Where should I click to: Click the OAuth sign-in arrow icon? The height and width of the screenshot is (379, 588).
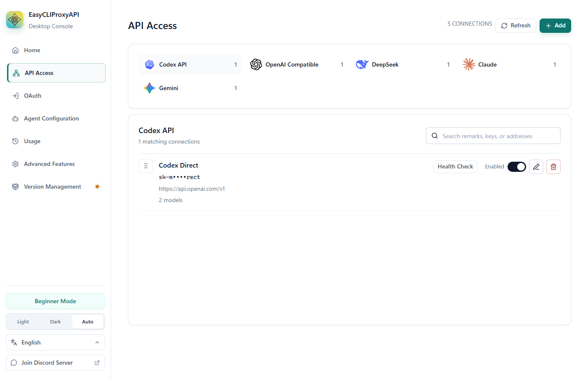(x=16, y=96)
